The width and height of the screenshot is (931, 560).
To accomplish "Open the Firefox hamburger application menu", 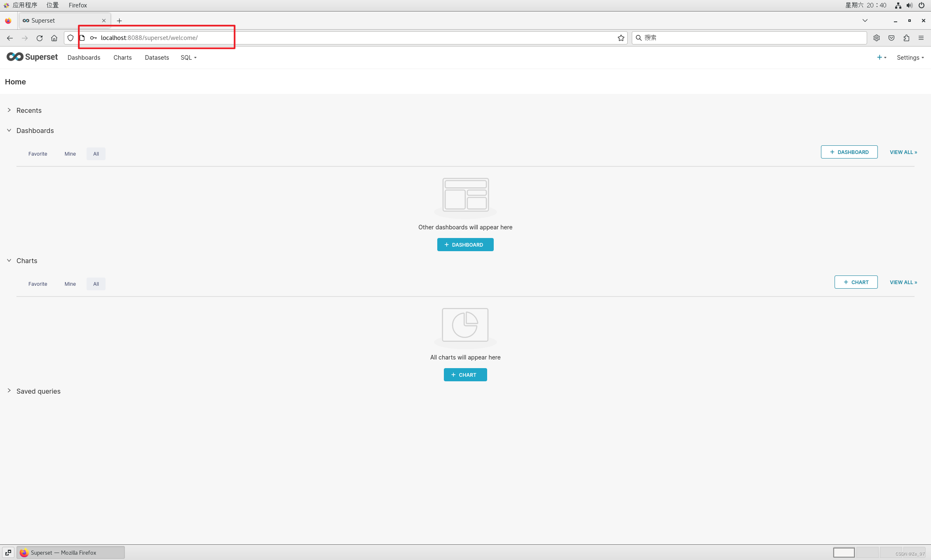I will (x=921, y=38).
